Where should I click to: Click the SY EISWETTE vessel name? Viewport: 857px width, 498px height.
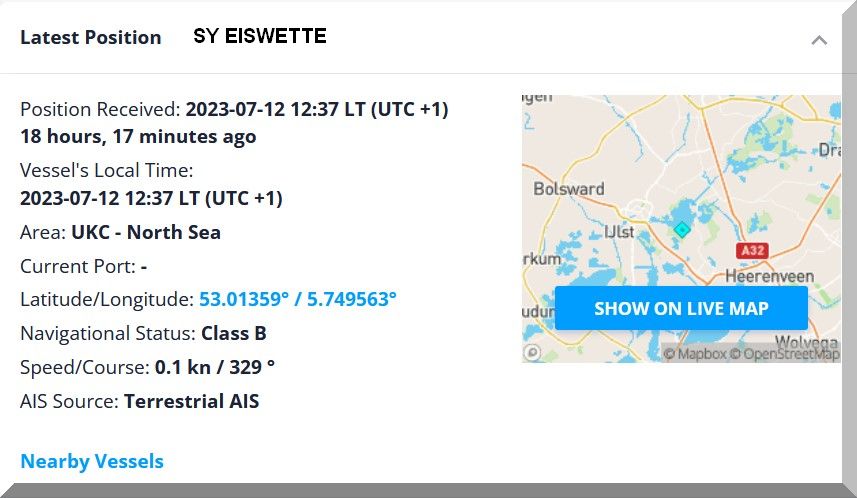[x=260, y=37]
